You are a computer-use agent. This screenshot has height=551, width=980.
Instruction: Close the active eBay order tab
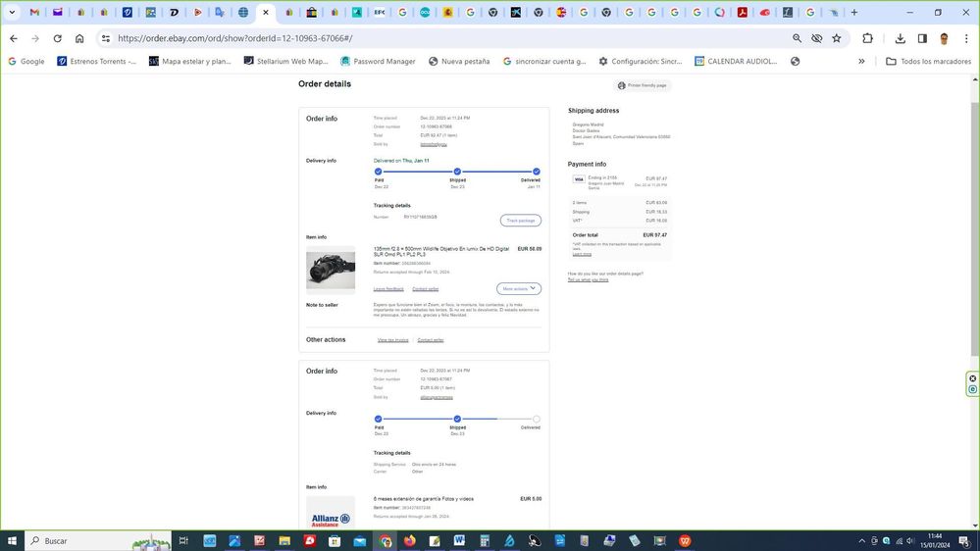[x=266, y=12]
